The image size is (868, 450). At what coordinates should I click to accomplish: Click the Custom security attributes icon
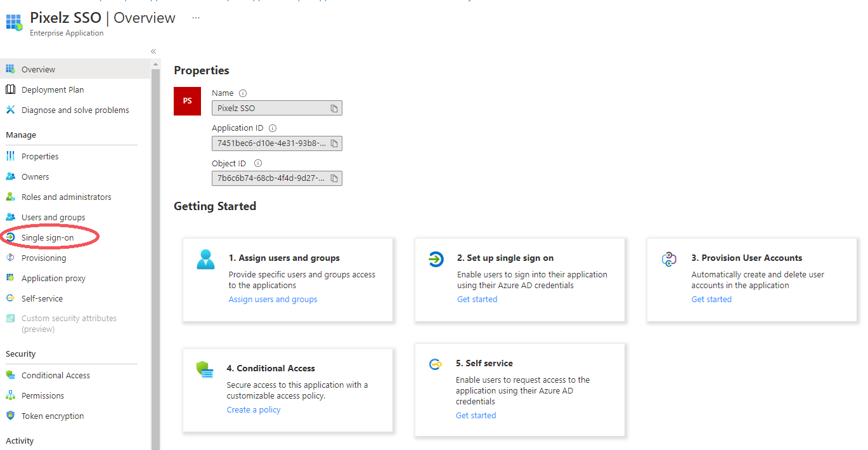point(10,319)
